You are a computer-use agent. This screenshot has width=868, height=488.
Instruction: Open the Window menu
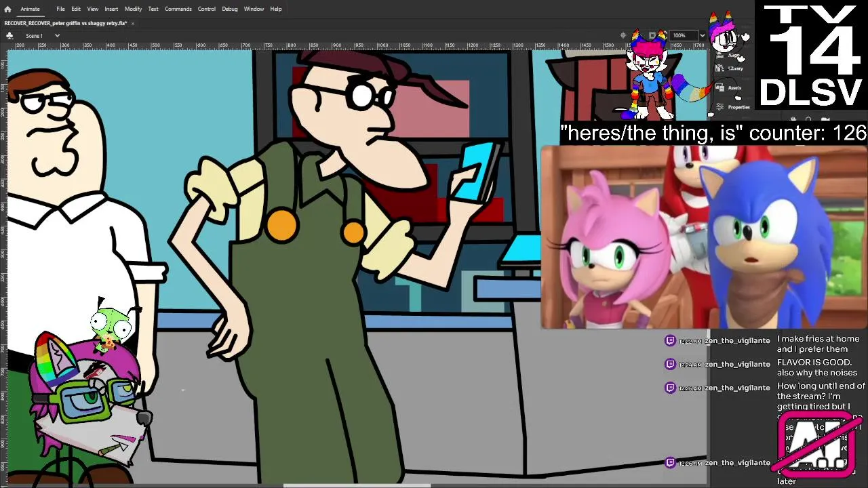click(254, 9)
